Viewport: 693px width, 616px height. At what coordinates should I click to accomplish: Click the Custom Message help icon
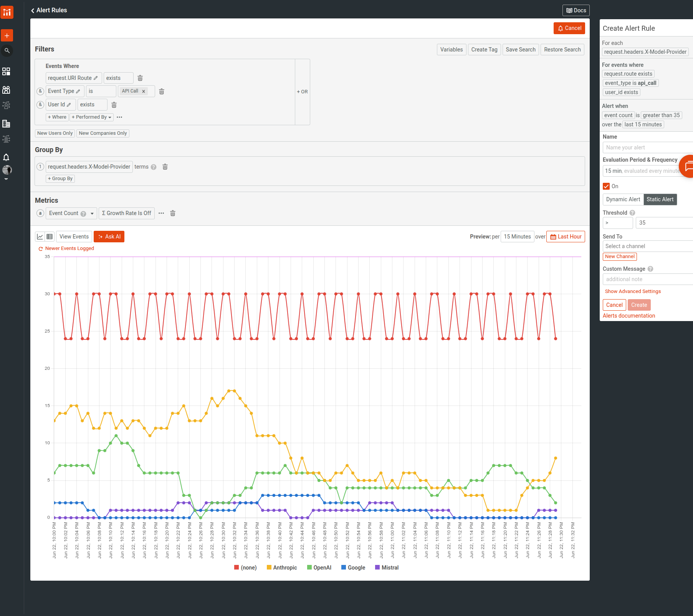[650, 269]
